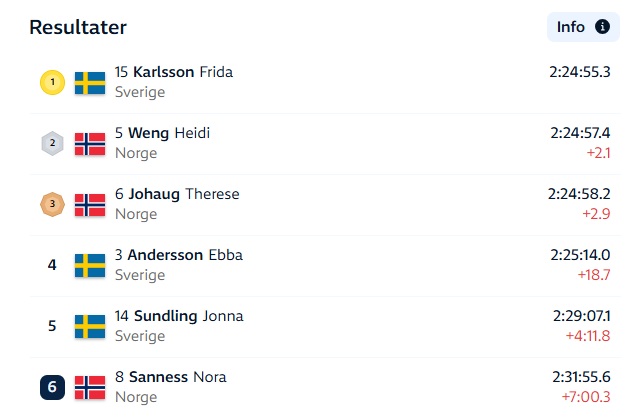The width and height of the screenshot is (626, 417).
Task: Open Karlsson Frida's result row
Action: pyautogui.click(x=325, y=83)
